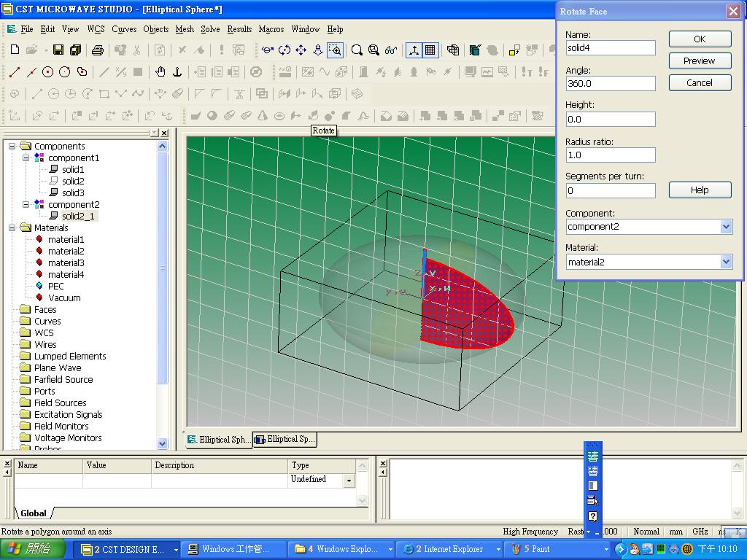Click the glasses view options icon
This screenshot has height=560, width=747.
(x=391, y=50)
